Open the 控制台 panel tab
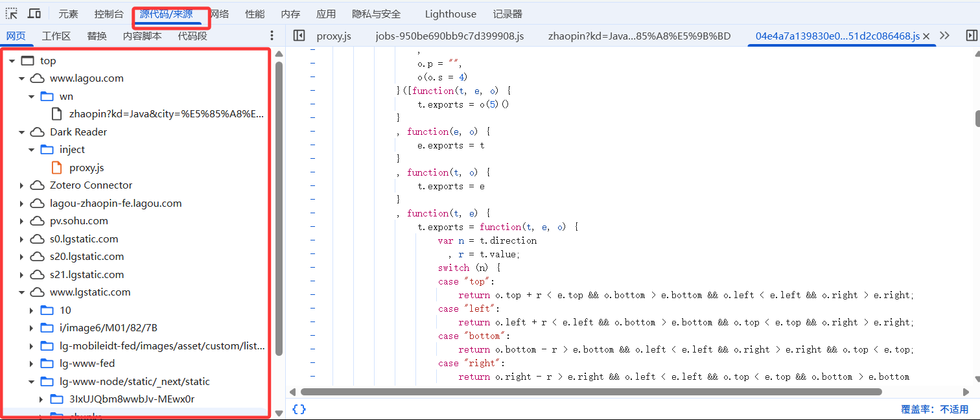This screenshot has width=980, height=420. (x=108, y=14)
